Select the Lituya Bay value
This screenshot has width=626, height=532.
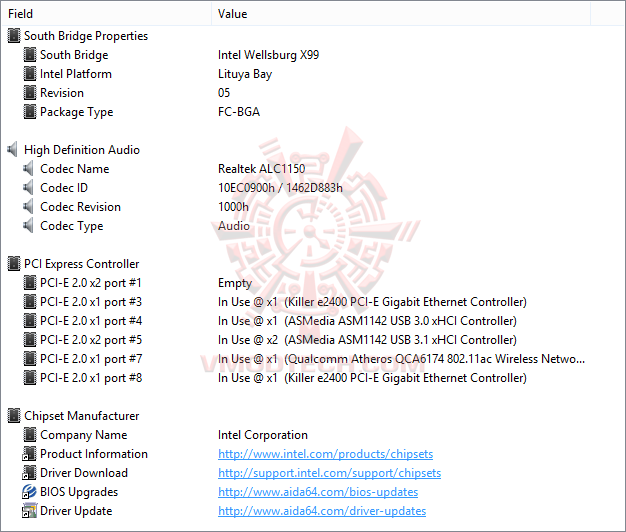245,74
